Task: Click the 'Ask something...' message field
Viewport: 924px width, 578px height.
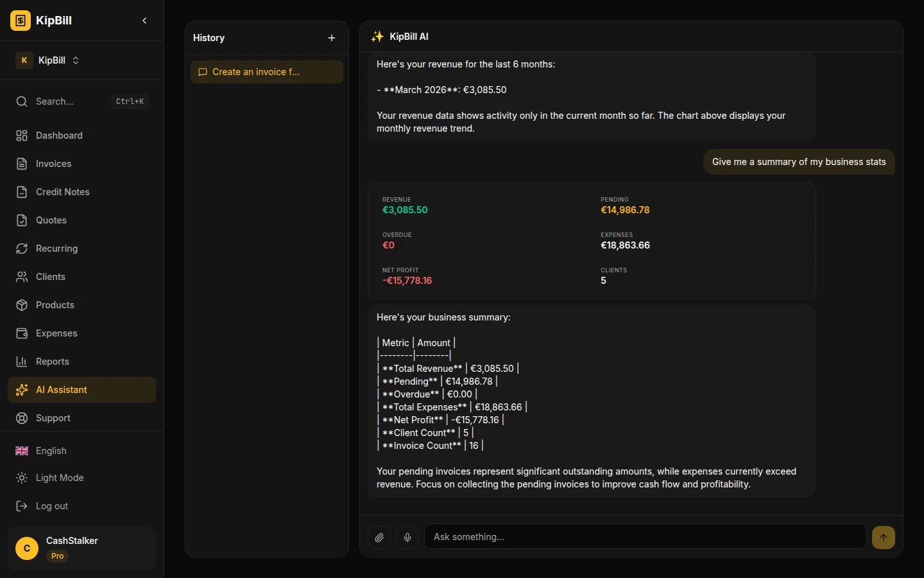Action: coord(645,537)
